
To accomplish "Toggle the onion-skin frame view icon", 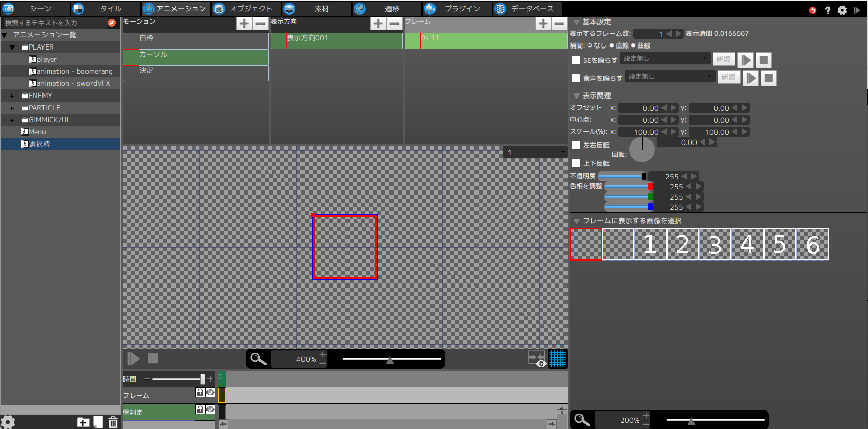I will point(537,359).
